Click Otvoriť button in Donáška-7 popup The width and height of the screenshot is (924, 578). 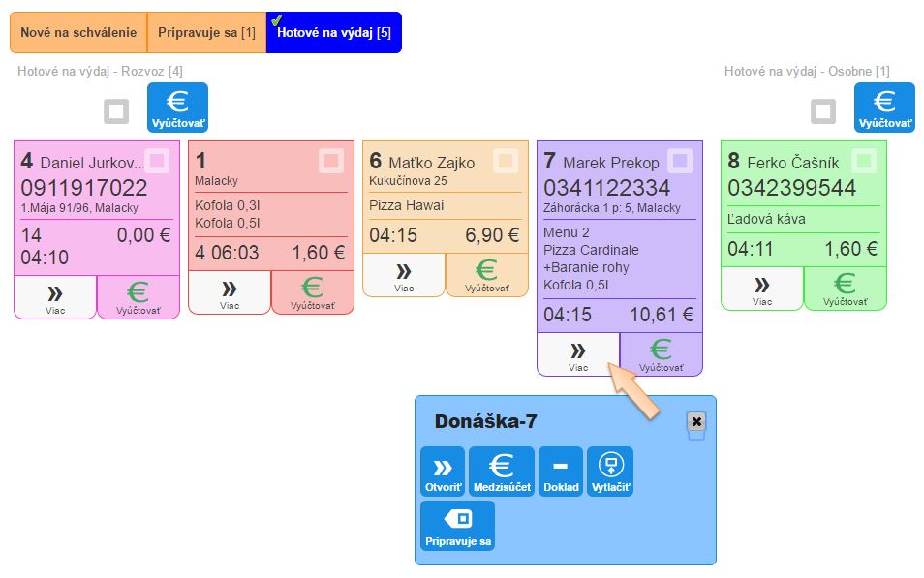pyautogui.click(x=444, y=472)
